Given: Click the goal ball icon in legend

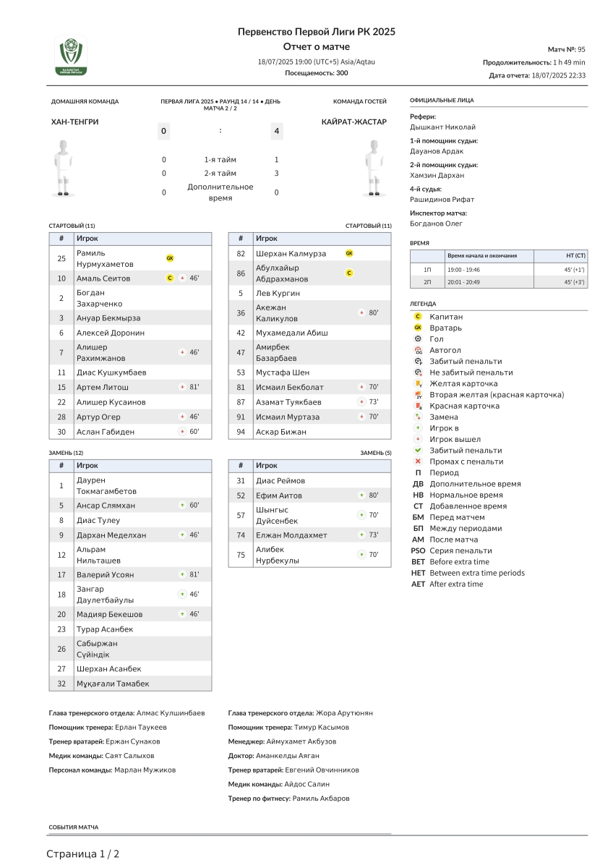Looking at the screenshot, I should [418, 339].
